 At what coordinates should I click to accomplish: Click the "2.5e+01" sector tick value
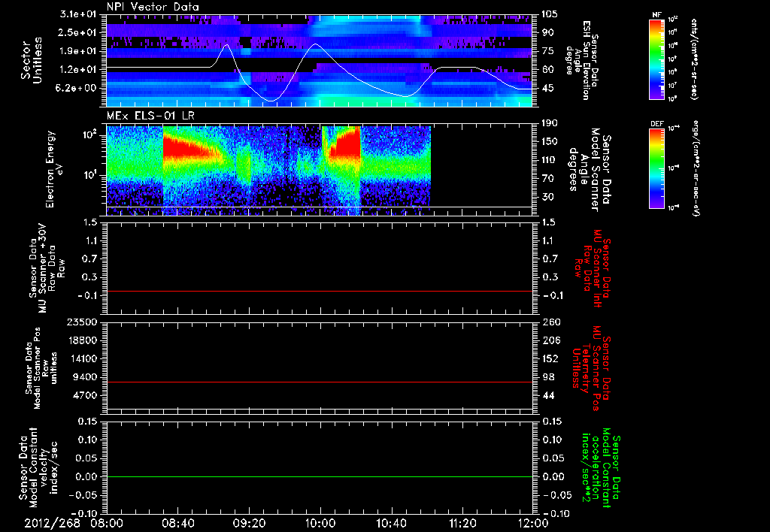[78, 32]
